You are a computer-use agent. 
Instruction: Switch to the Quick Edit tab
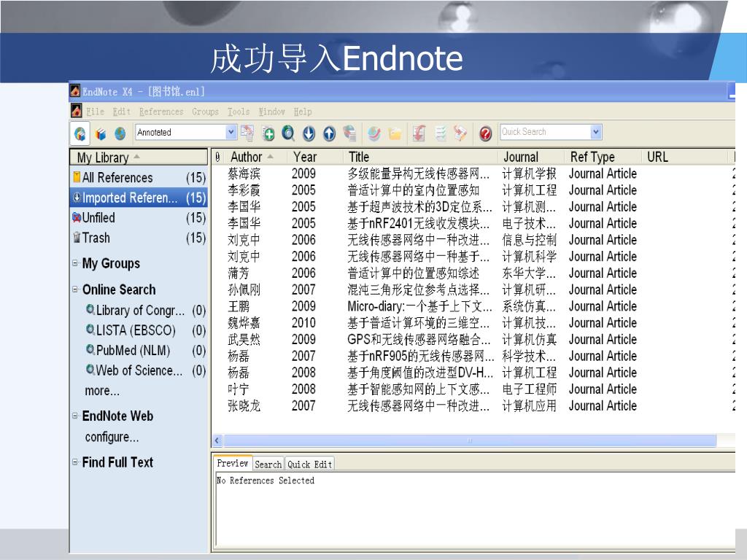click(309, 464)
